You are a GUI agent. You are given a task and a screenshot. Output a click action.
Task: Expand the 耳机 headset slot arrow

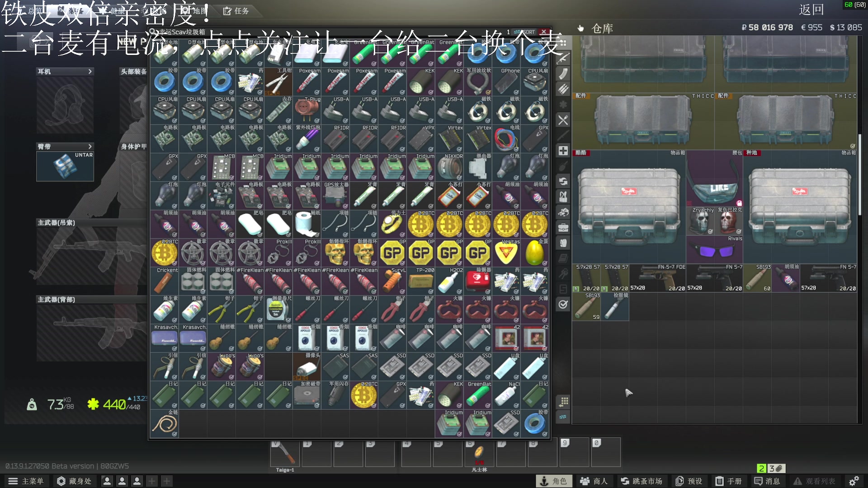(90, 71)
